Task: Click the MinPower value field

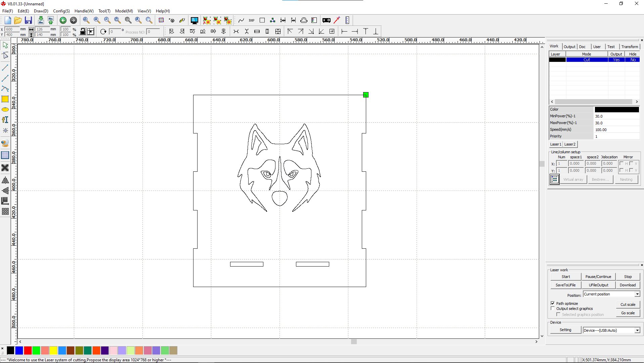Action: coord(616,116)
